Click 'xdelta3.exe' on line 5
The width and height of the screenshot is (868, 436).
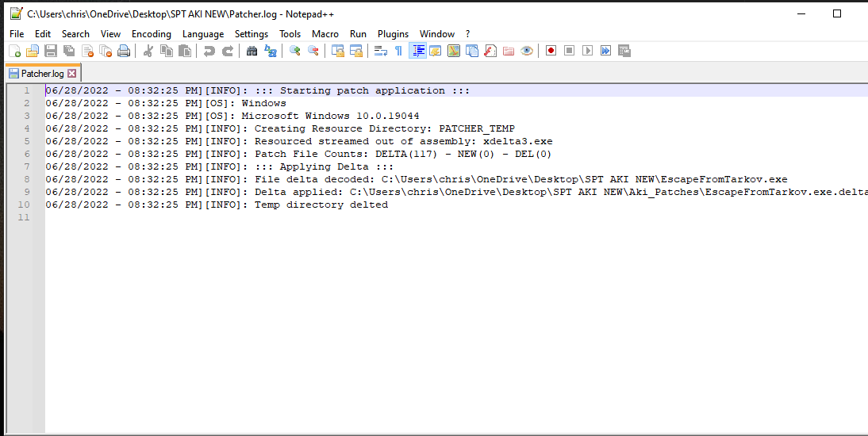point(517,142)
